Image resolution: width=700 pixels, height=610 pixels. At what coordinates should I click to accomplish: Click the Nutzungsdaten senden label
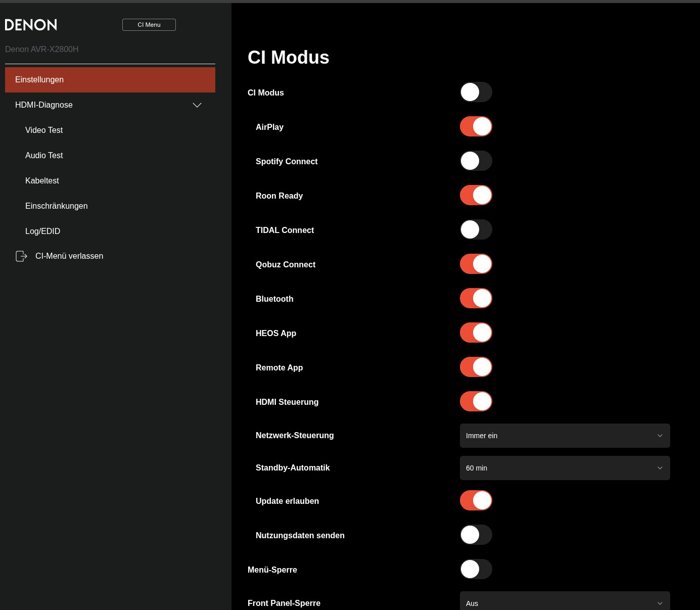(x=300, y=535)
